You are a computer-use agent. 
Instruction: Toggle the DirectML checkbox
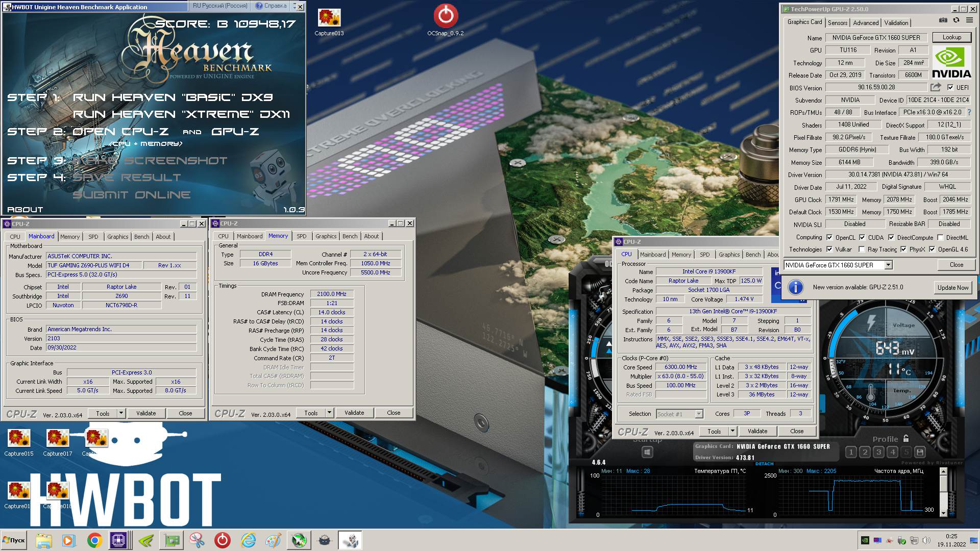[940, 237]
